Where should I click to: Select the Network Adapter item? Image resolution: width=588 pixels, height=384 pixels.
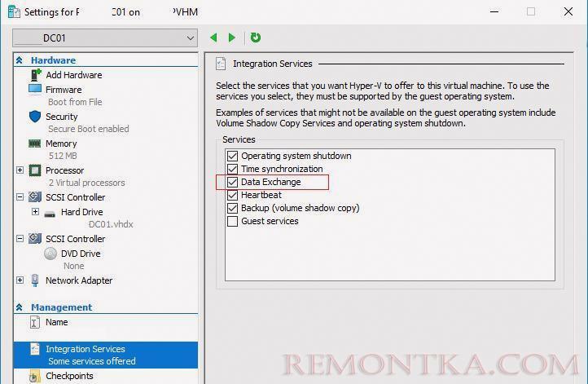(79, 280)
